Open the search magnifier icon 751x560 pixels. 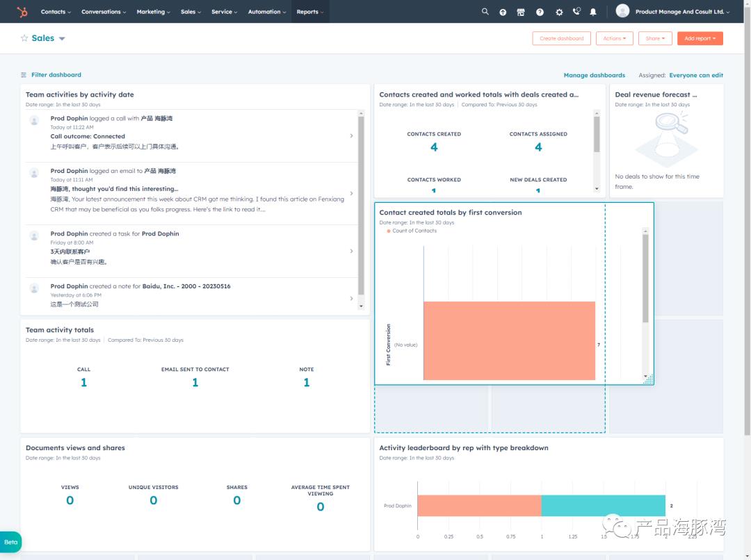click(485, 12)
